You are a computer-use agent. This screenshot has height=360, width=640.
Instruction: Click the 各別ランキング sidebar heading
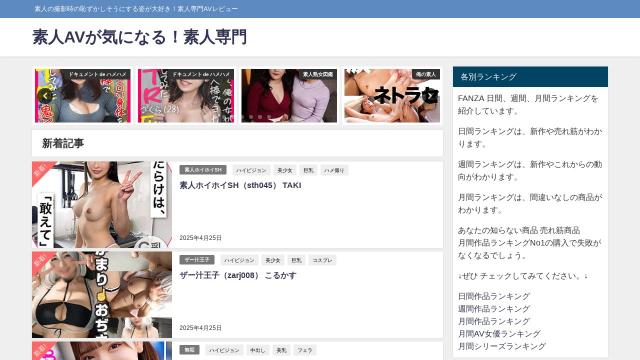[530, 77]
